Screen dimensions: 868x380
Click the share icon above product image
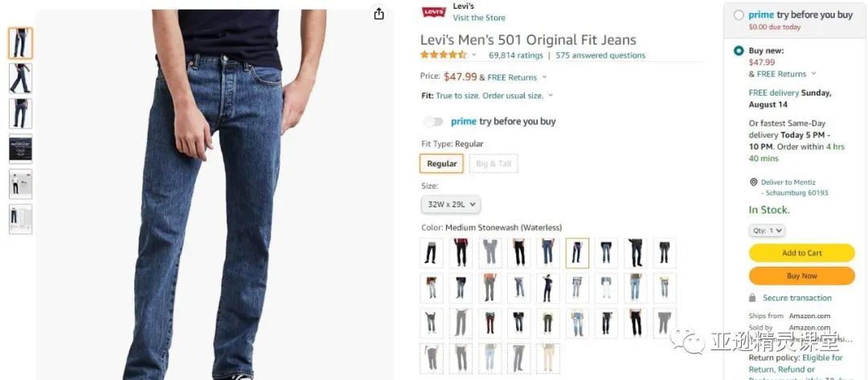379,14
